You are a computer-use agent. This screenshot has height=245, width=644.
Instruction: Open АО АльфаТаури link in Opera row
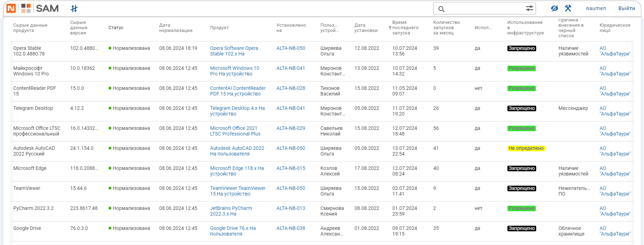pyautogui.click(x=615, y=51)
